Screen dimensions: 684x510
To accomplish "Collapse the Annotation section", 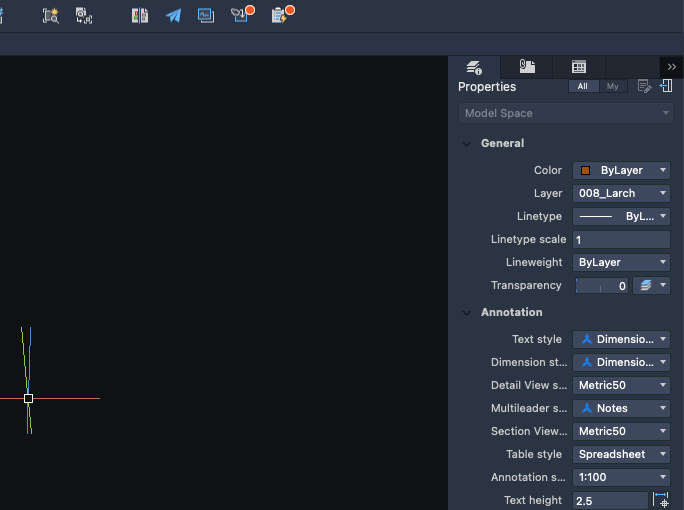I will [x=466, y=313].
